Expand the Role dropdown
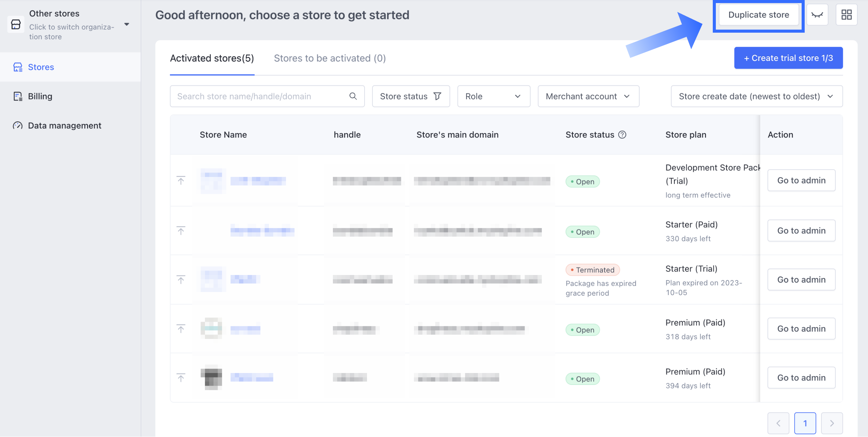This screenshot has width=868, height=437. click(x=493, y=96)
